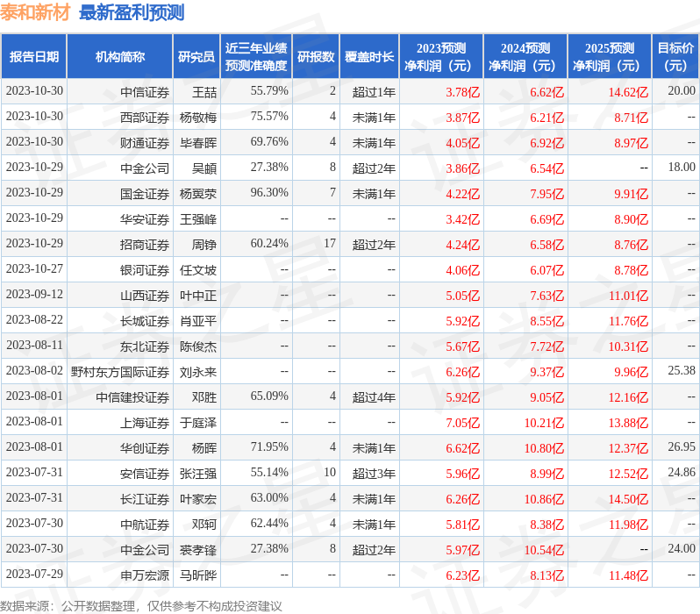Click analyst name 马昕晔
The height and width of the screenshot is (614, 700).
click(198, 576)
